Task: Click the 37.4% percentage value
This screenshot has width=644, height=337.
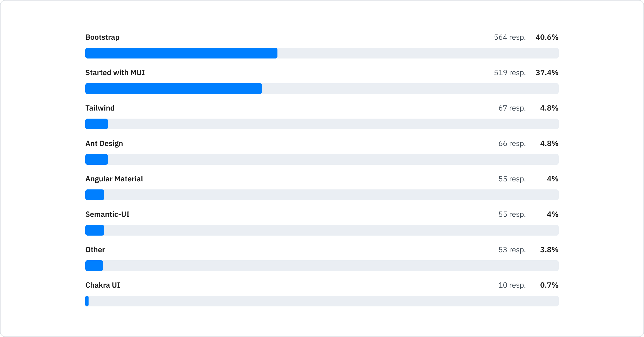Action: [547, 73]
